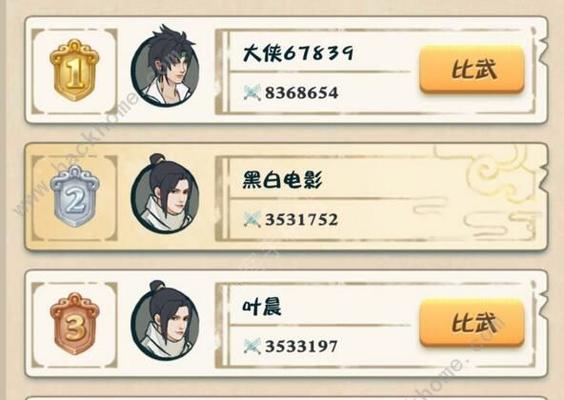The width and height of the screenshot is (564, 400).
Task: Select the partially visible fourth ranking row
Action: click(286, 398)
